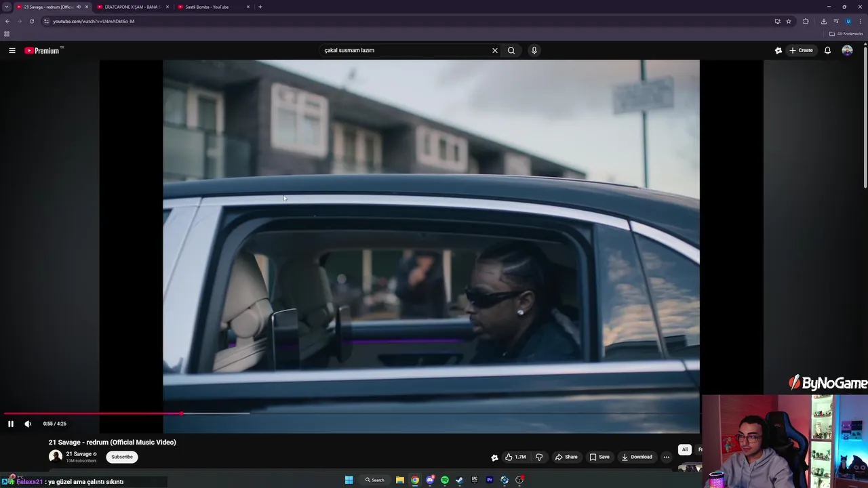This screenshot has height=488, width=868.
Task: Run search with magnifier button
Action: [x=511, y=50]
